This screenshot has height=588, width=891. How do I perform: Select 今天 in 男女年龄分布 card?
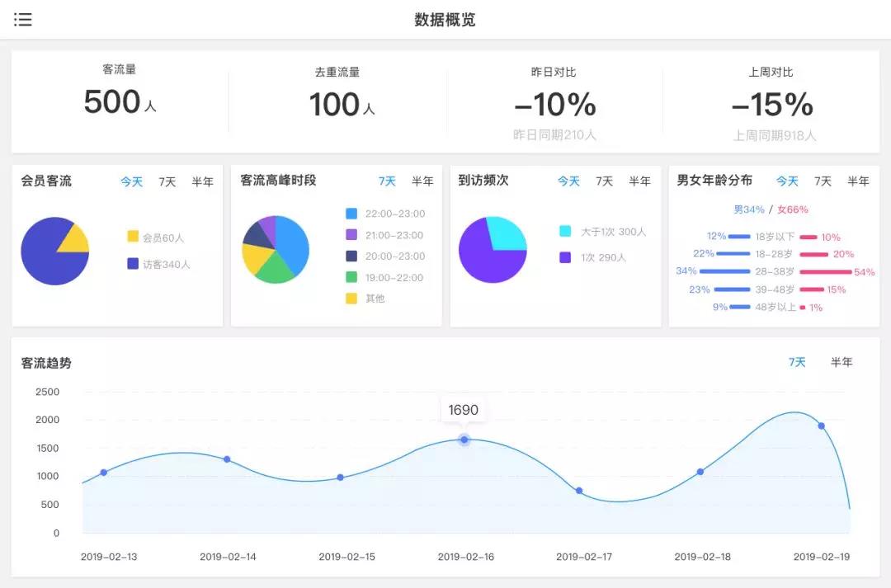coord(787,181)
